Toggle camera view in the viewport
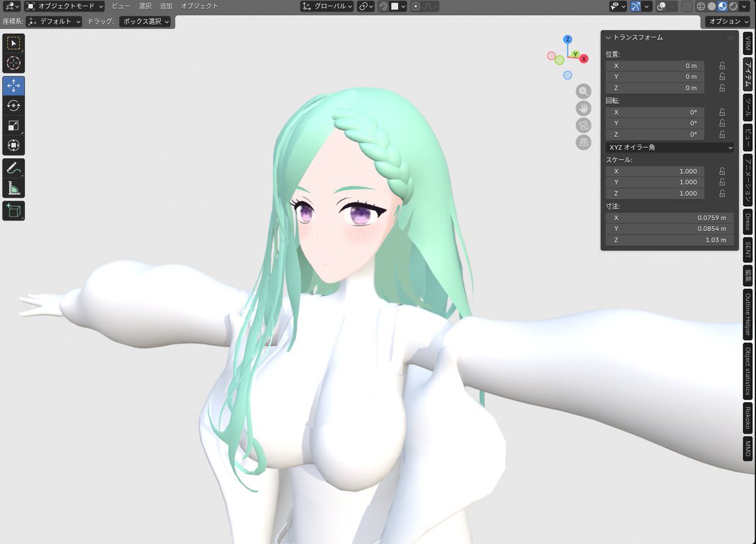756x544 pixels. [x=583, y=124]
